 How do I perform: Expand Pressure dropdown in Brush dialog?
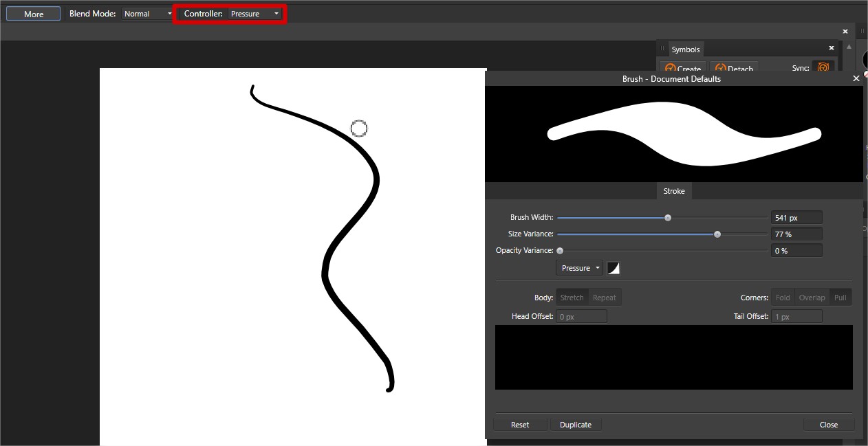579,268
